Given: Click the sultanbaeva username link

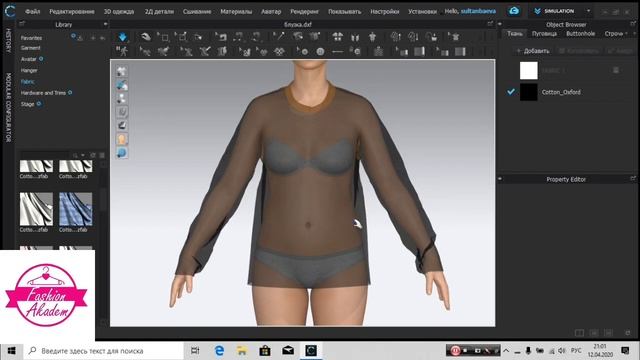Looking at the screenshot, I should 478,11.
